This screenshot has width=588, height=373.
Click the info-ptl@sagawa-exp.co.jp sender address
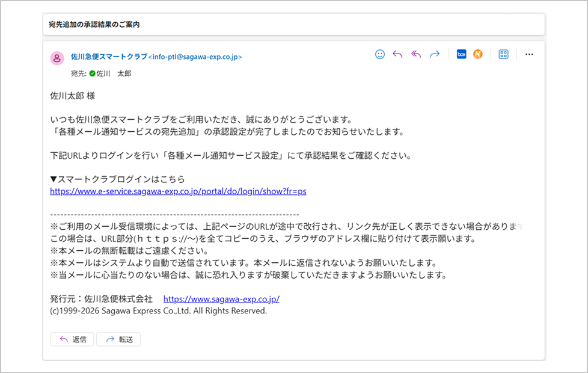click(195, 57)
